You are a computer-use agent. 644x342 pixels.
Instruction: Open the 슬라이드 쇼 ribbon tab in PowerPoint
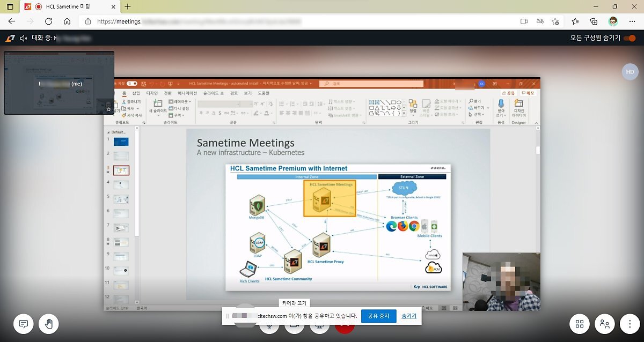[x=214, y=93]
